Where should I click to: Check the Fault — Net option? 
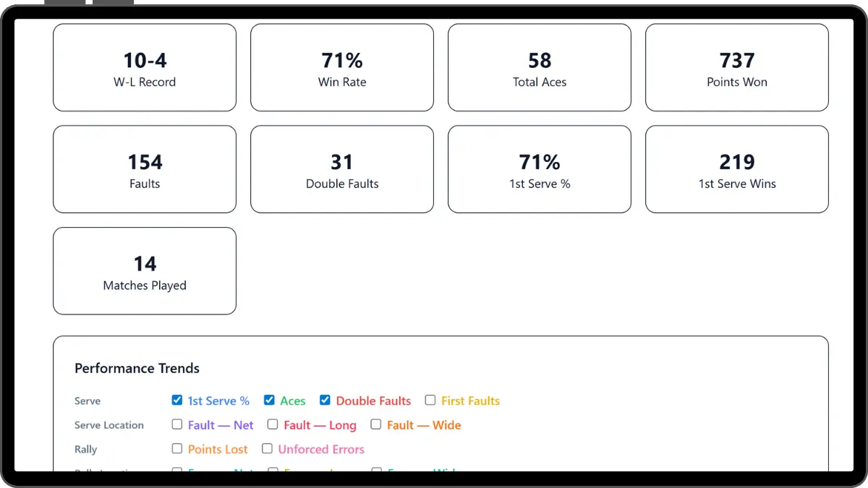[177, 424]
